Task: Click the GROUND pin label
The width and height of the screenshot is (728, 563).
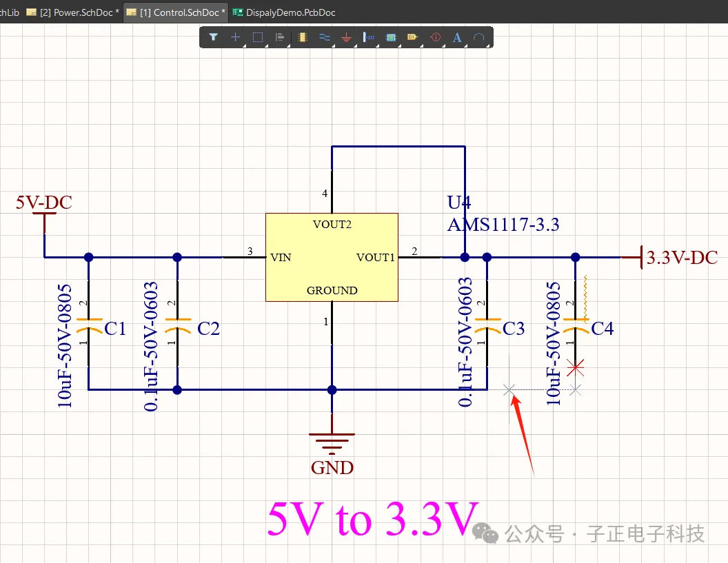Action: 332,291
